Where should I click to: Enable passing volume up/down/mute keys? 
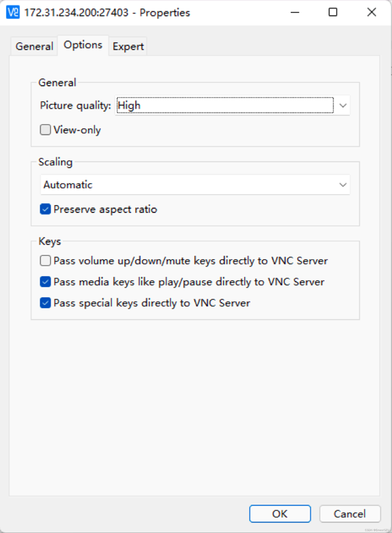tap(45, 261)
